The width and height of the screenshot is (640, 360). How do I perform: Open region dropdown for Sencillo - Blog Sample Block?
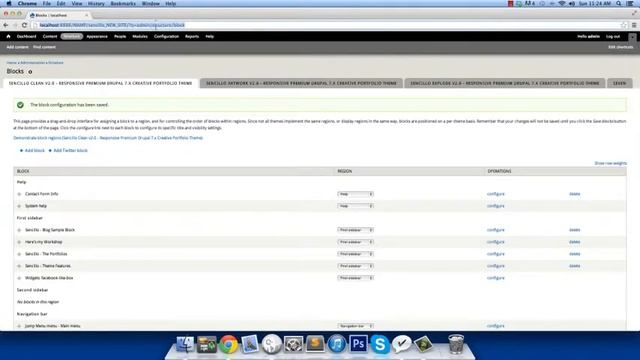tap(356, 230)
